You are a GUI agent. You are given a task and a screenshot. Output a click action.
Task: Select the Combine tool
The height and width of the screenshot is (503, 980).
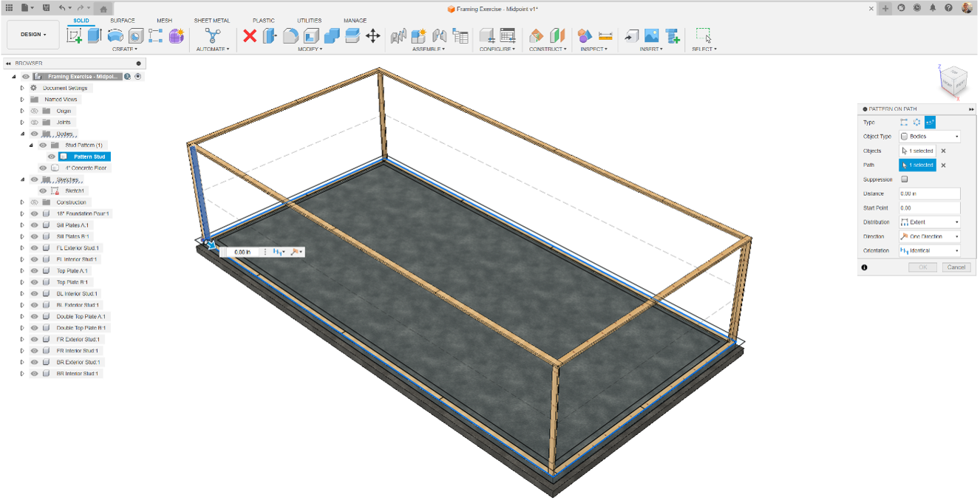point(332,35)
